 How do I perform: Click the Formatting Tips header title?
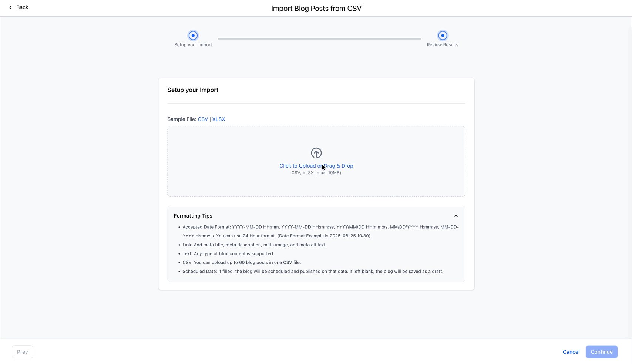tap(193, 216)
